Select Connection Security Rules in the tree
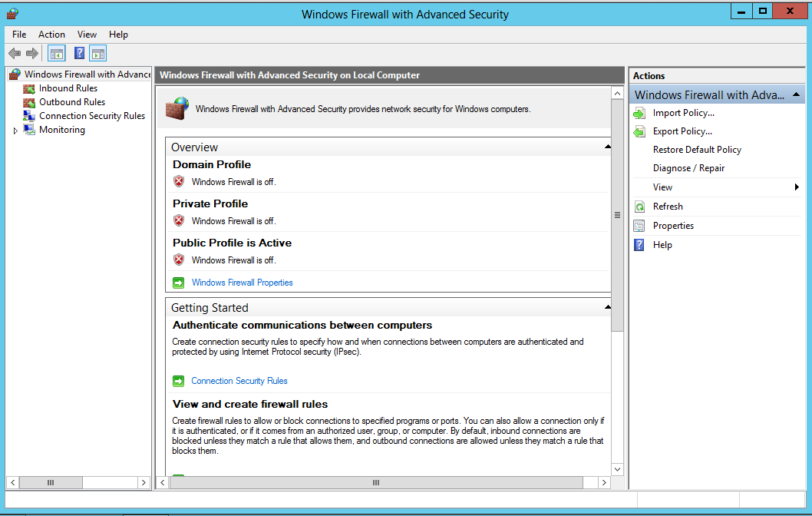 [92, 116]
